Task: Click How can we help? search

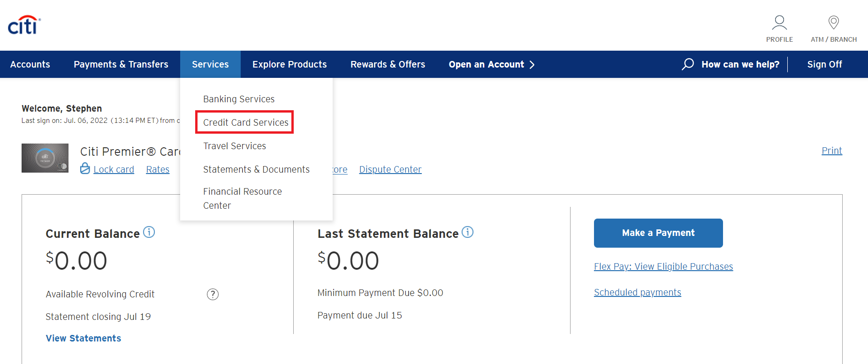Action: (x=740, y=64)
